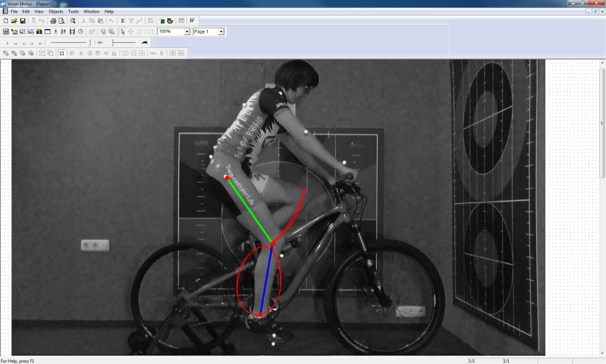
Task: Click the magnifier zoom tool
Action: coord(73,21)
